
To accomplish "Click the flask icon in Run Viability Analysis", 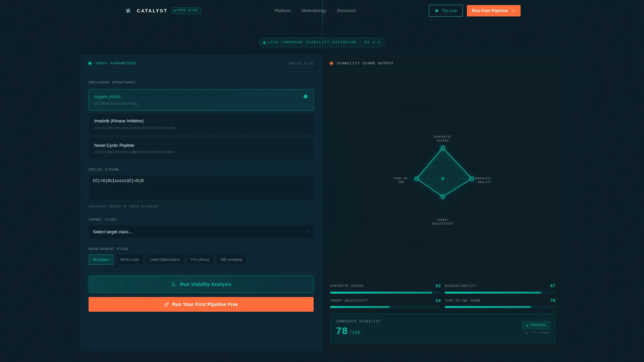I will pyautogui.click(x=173, y=284).
